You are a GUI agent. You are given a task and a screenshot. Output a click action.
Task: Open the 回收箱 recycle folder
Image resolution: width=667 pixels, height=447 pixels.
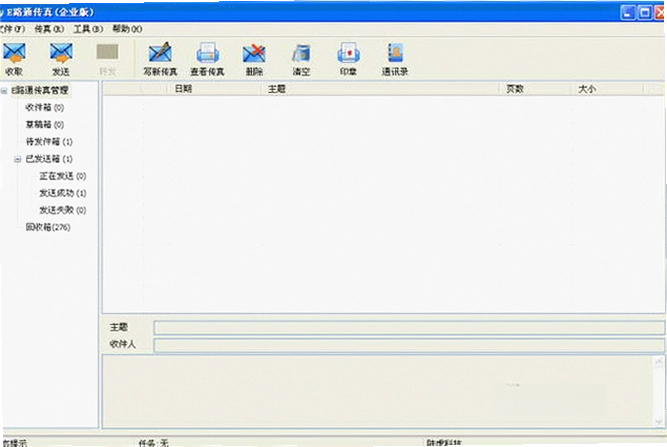[x=48, y=227]
